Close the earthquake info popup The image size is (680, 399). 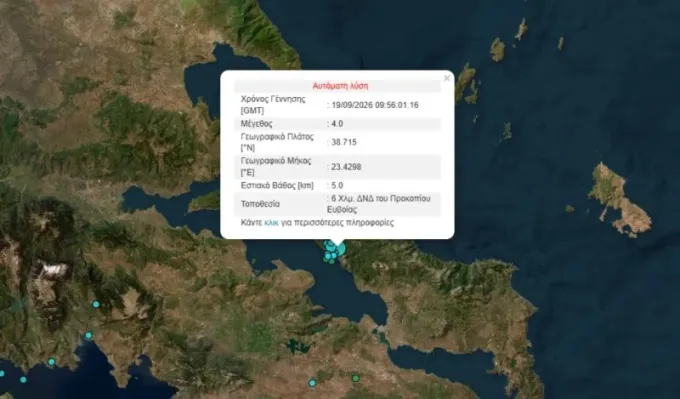pos(447,78)
